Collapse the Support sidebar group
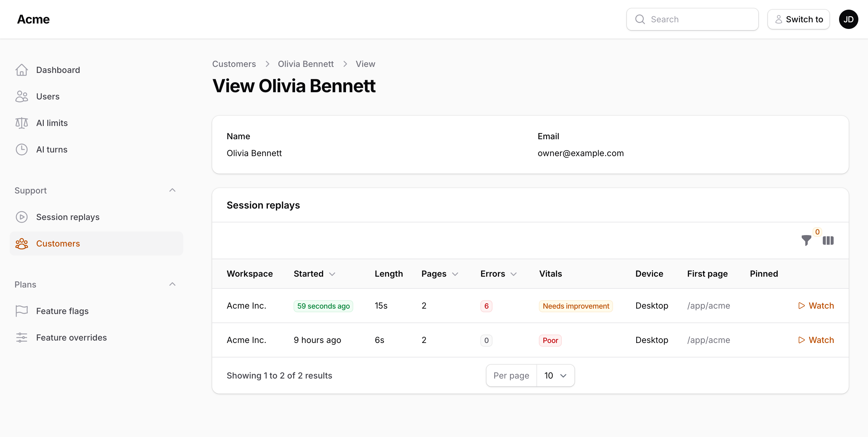Viewport: 868px width, 437px height. pyautogui.click(x=172, y=190)
